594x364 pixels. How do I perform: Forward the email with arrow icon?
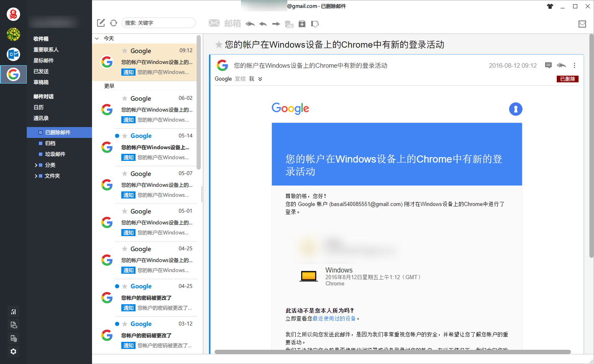click(x=276, y=24)
